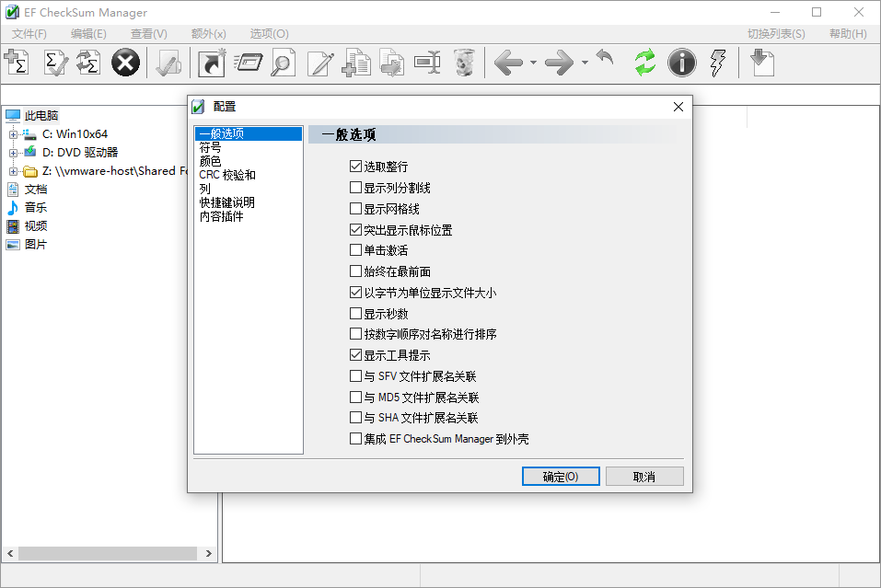Open the 选项(O) menu
This screenshot has height=588, width=881.
(269, 34)
